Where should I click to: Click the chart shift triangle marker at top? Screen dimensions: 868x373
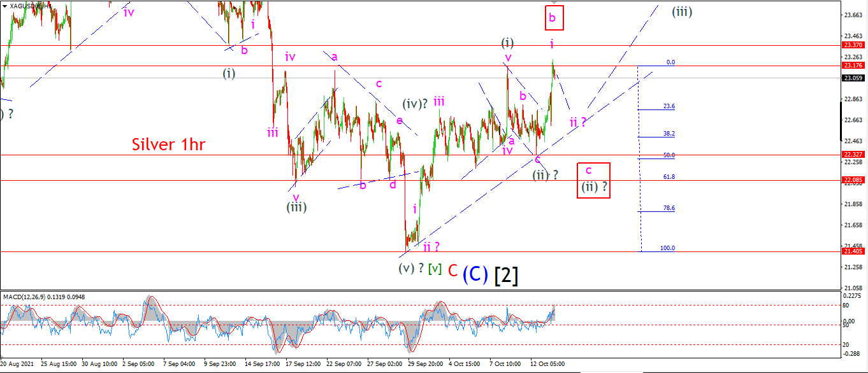pos(553,3)
